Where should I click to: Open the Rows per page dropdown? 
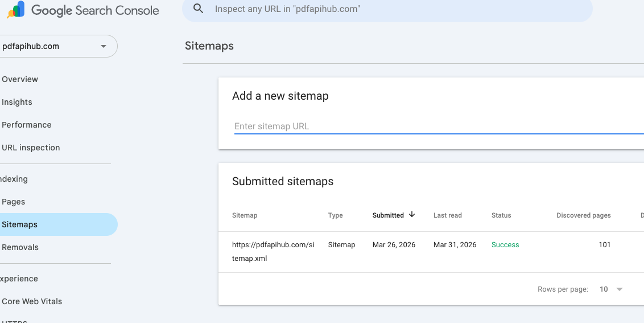point(611,289)
